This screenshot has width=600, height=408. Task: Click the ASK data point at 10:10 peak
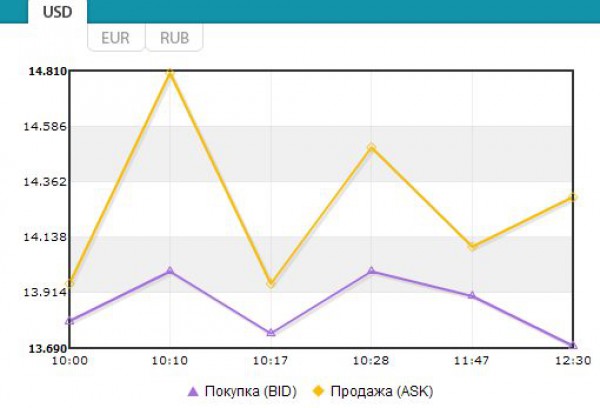(x=170, y=73)
